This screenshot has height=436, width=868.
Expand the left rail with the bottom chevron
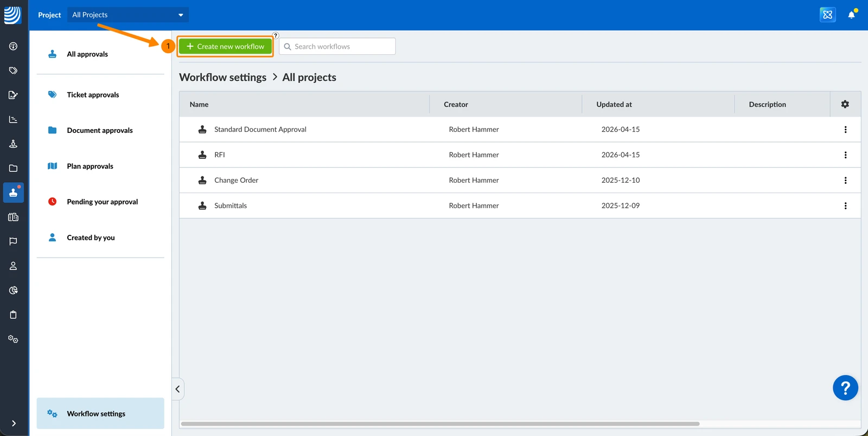click(14, 424)
